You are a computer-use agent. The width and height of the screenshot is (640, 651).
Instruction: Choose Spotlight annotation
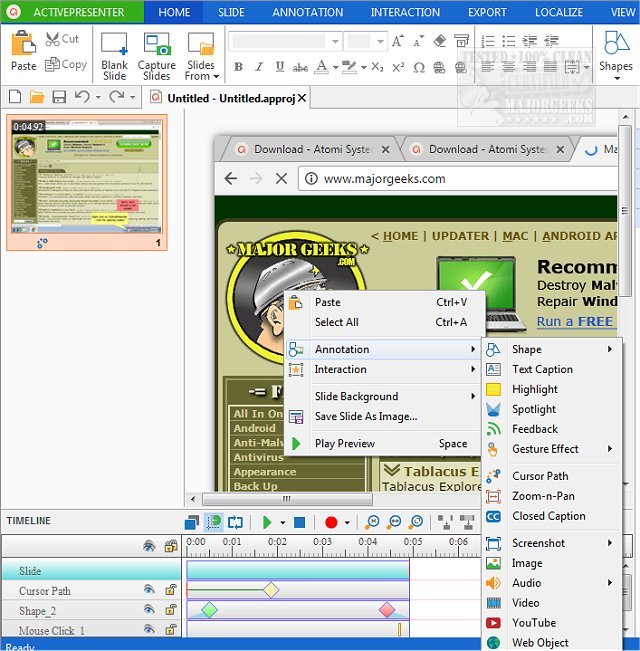pyautogui.click(x=552, y=409)
